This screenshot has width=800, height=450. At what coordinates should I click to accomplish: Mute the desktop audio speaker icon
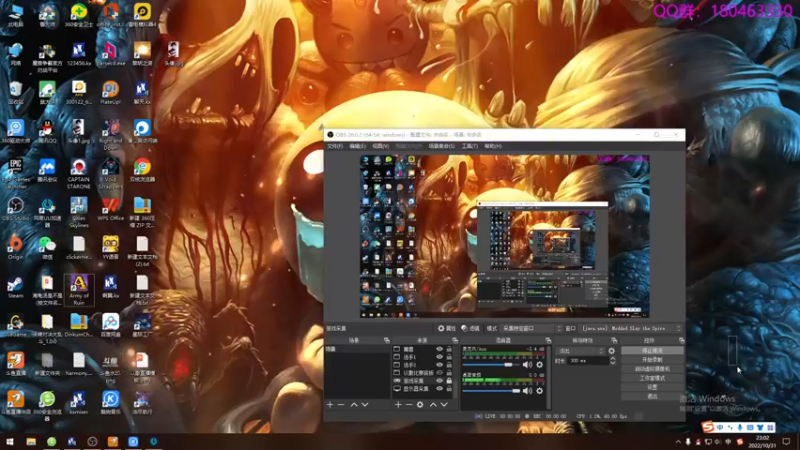pos(527,391)
